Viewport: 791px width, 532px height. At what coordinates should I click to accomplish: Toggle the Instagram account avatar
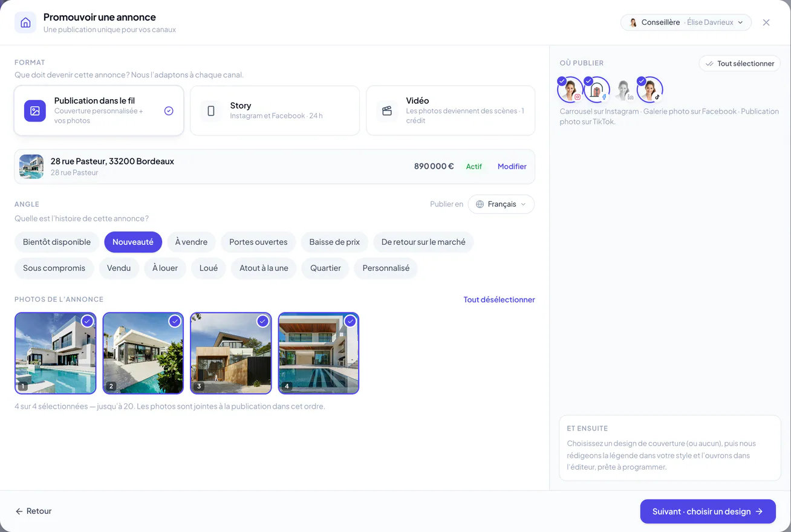pos(570,90)
